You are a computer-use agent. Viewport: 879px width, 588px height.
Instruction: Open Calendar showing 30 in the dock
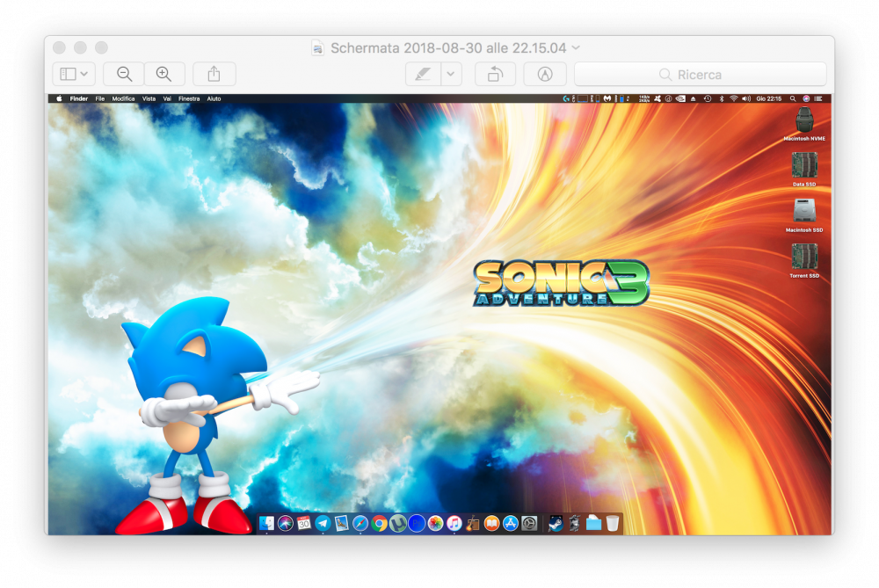[304, 524]
